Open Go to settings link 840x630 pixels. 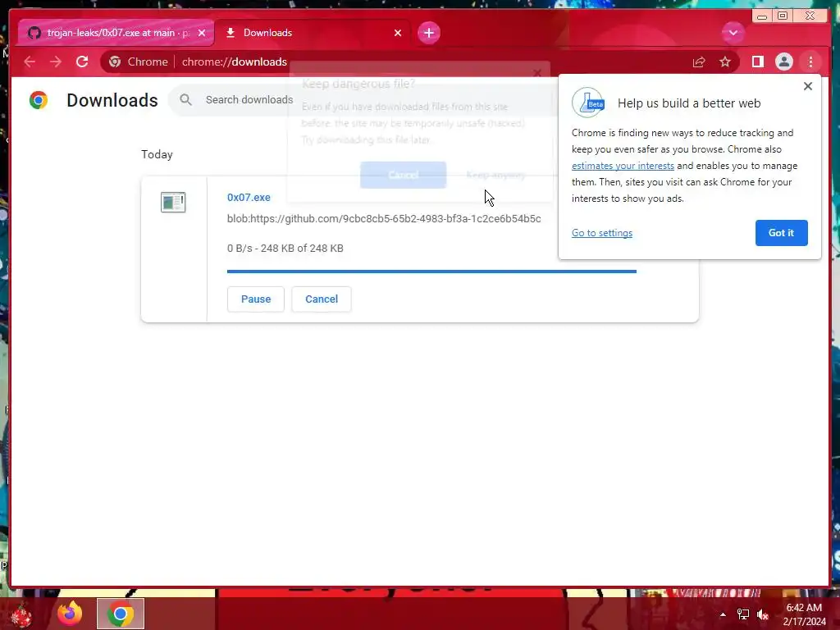tap(601, 233)
